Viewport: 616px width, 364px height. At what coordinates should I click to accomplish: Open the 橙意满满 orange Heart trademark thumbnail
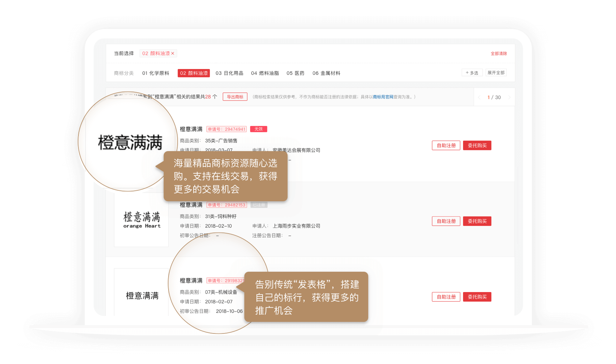pos(141,219)
